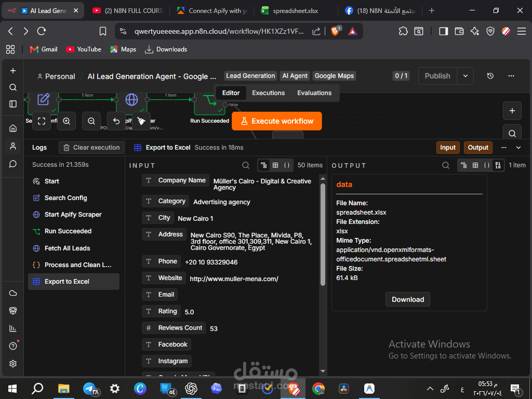The image size is (532, 399).
Task: Search the INPUT panel data
Action: (246, 165)
